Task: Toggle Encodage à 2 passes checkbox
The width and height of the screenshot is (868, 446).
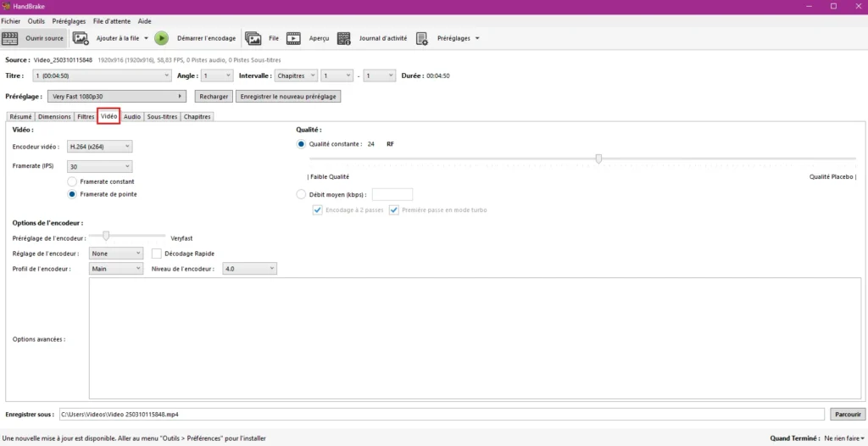Action: pyautogui.click(x=317, y=210)
